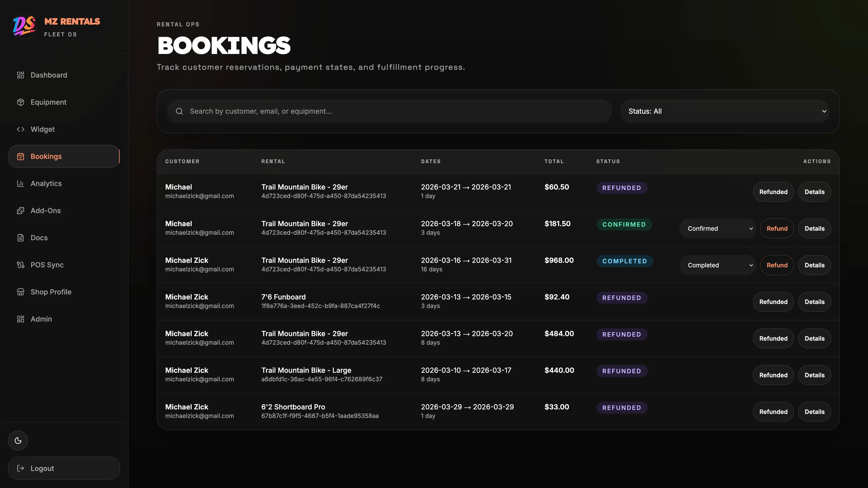Image resolution: width=868 pixels, height=488 pixels.
Task: Click Logout at the bottom
Action: click(x=64, y=468)
